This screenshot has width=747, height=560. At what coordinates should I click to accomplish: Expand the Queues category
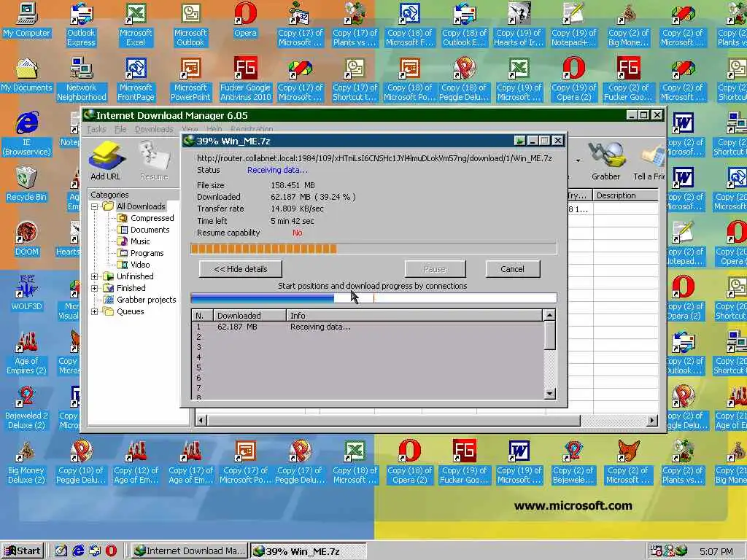[94, 311]
